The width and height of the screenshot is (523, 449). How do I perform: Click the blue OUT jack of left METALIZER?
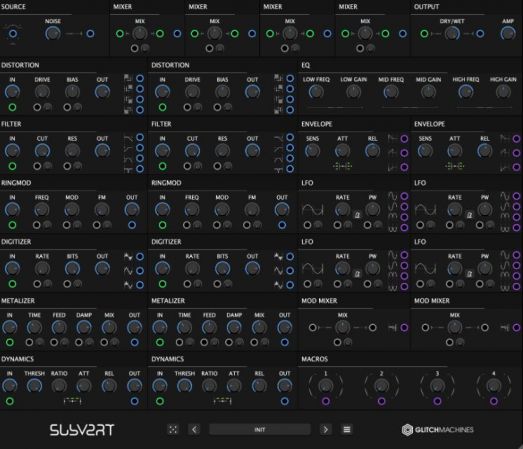pos(135,342)
